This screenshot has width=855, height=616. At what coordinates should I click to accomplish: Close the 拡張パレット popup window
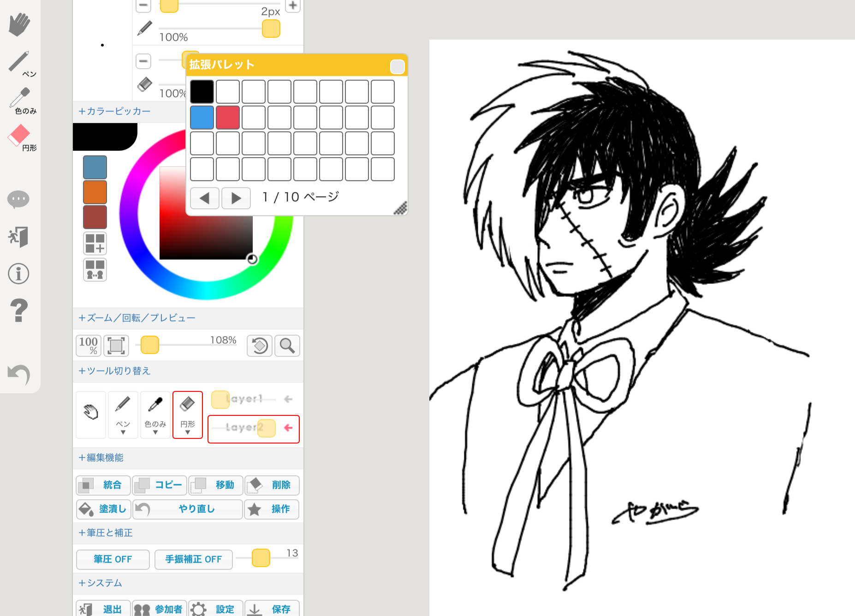[x=397, y=67]
